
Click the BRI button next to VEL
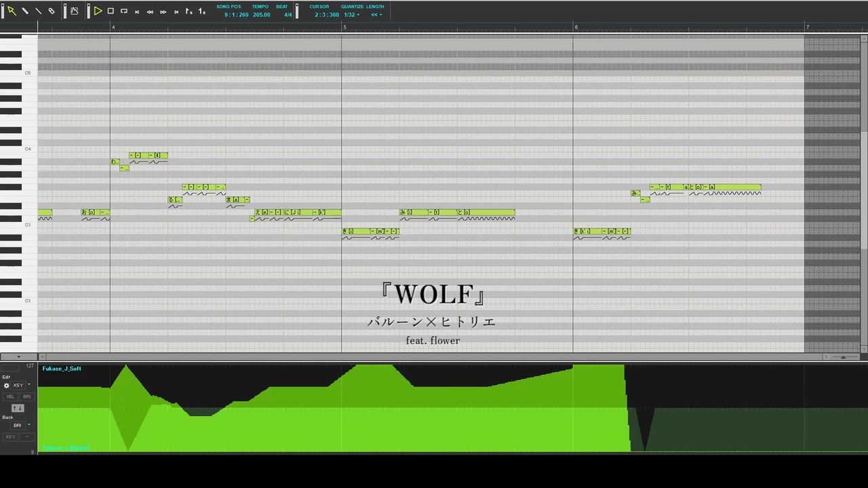click(x=27, y=396)
